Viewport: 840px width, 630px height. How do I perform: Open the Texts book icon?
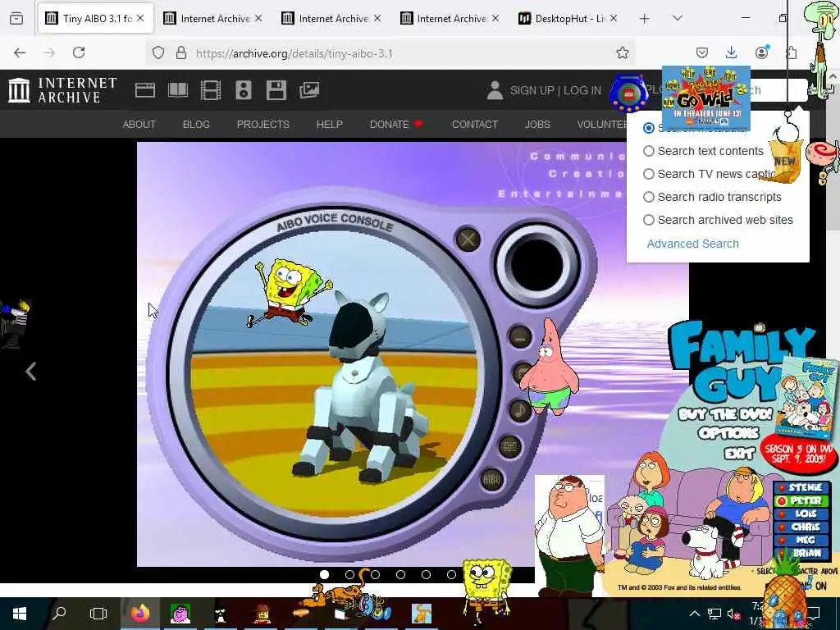pos(178,90)
